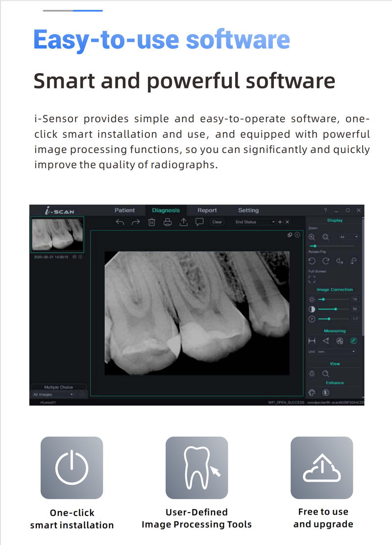Change the measuring unit from mm
Screen dimensions: 392x545
[x=336, y=351]
